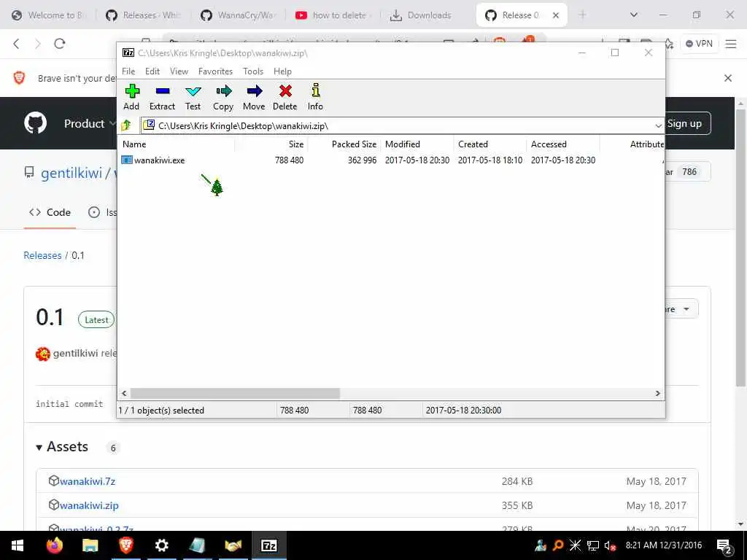Screen dimensions: 747x560
Task: Expand the 7-Zip address path dropdown
Action: coord(658,125)
